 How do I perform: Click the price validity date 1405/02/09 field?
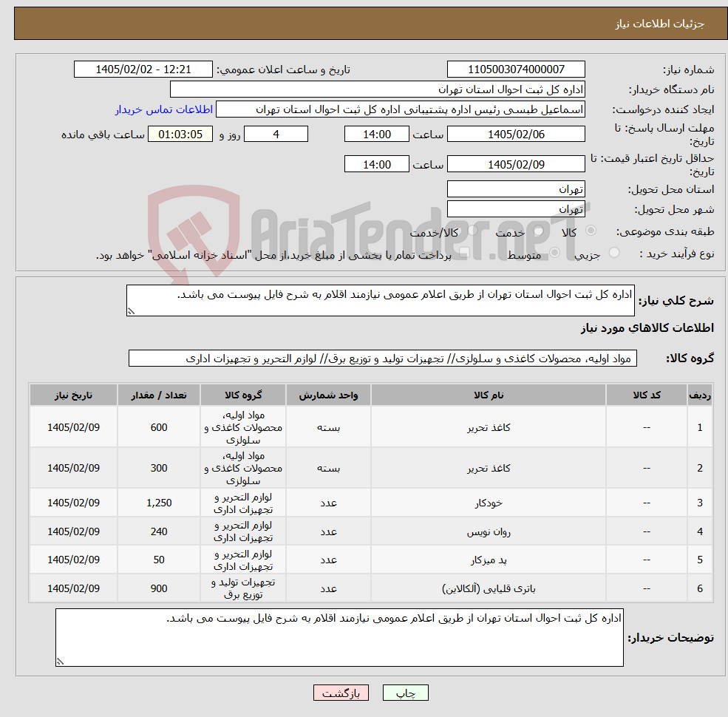[x=516, y=164]
